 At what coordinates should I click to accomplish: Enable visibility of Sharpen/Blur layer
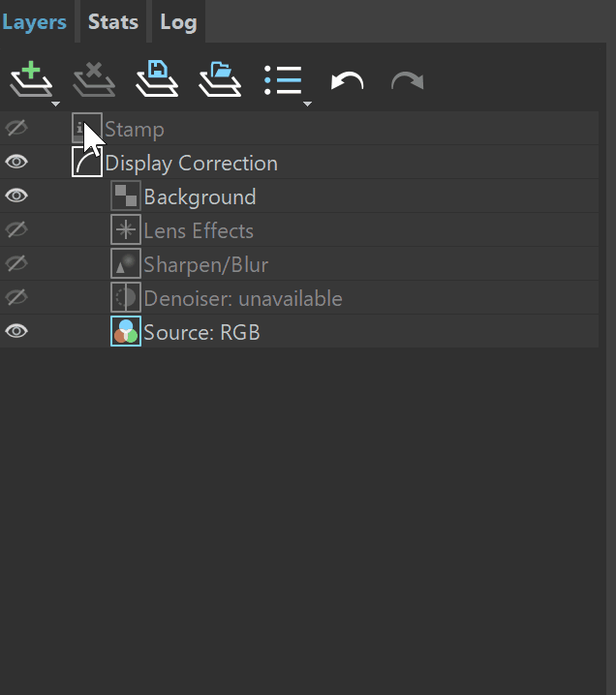tap(16, 263)
